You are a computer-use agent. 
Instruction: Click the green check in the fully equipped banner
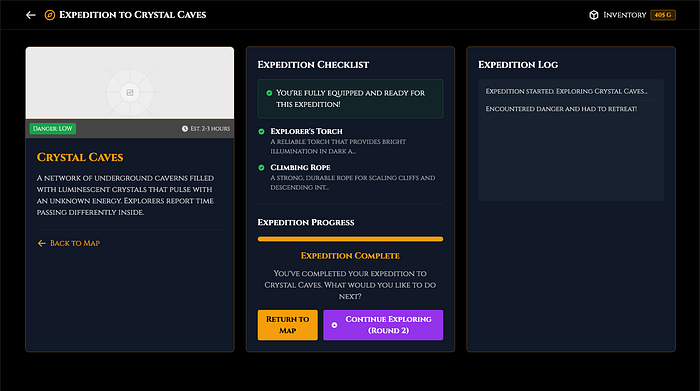click(x=269, y=93)
